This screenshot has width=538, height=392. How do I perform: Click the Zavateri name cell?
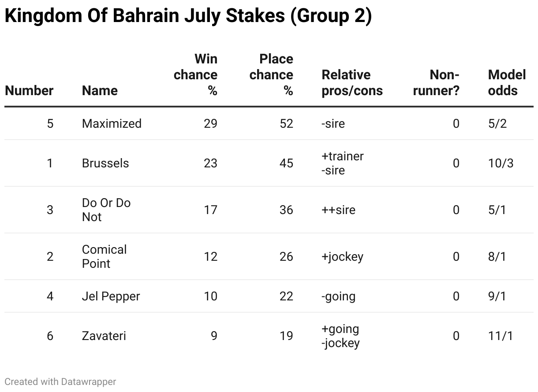click(x=104, y=336)
